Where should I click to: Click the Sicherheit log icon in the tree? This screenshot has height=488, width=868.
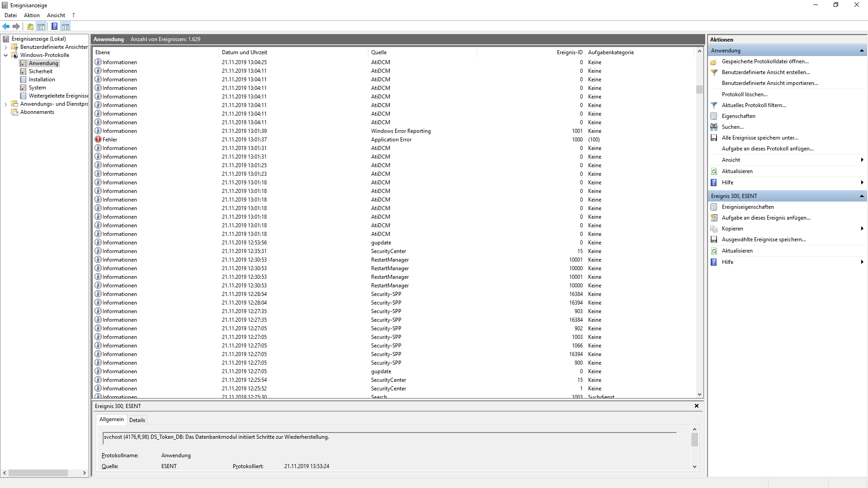point(23,71)
